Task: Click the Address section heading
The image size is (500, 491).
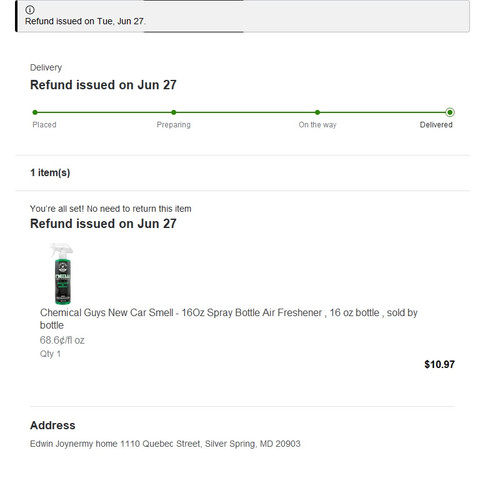Action: (53, 425)
